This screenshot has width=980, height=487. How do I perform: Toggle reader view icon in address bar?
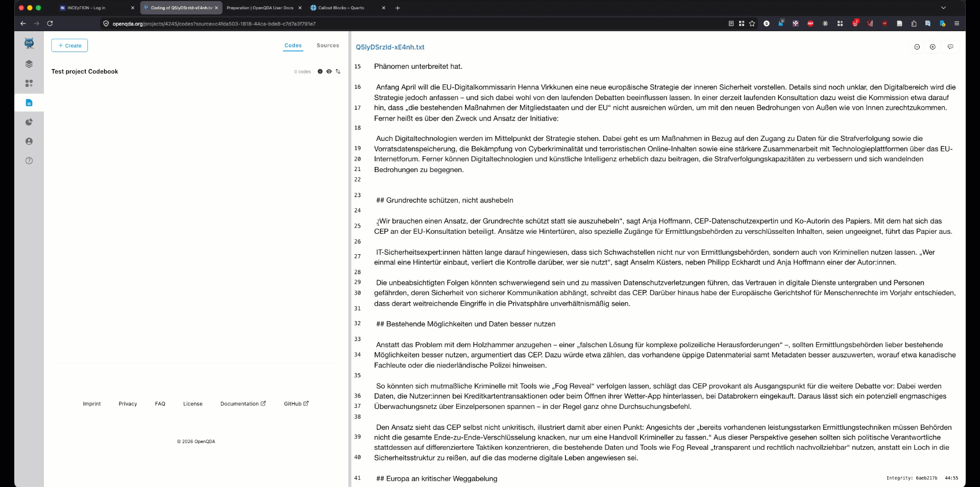click(x=731, y=23)
